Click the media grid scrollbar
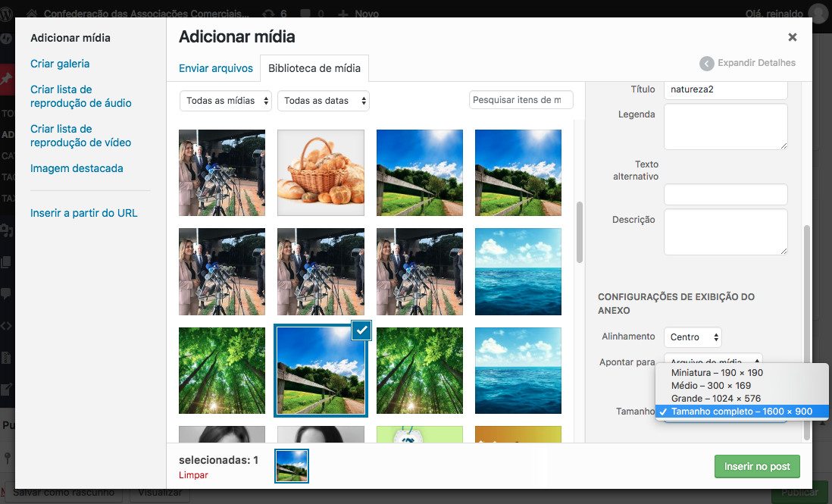The image size is (832, 504). 580,233
